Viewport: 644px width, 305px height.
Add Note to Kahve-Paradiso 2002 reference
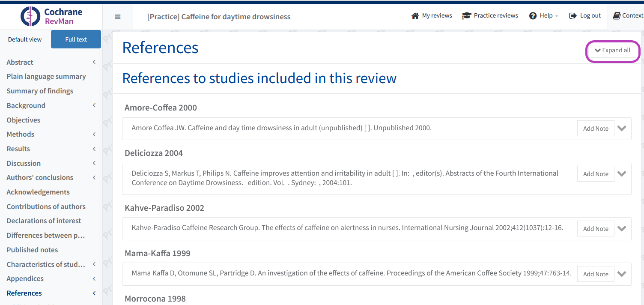596,229
